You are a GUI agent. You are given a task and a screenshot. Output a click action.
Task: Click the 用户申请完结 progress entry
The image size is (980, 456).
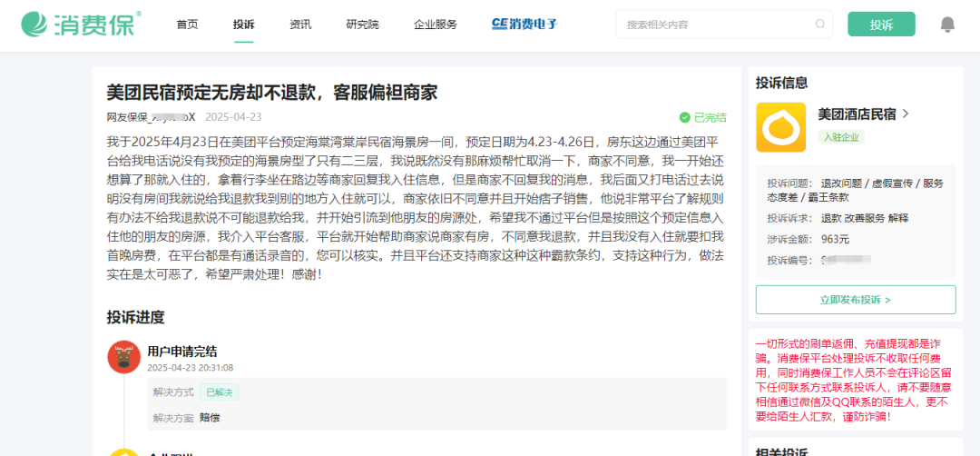[182, 352]
